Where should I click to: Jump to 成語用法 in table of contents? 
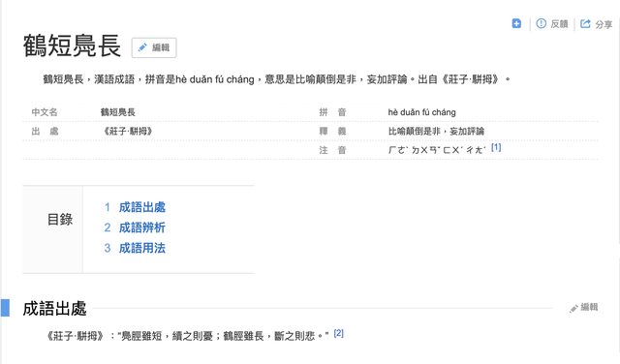tap(142, 248)
